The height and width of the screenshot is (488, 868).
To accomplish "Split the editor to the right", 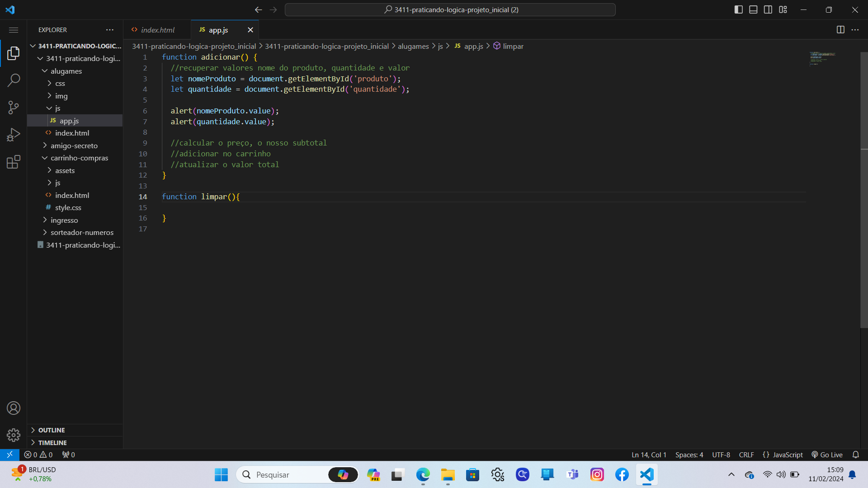I will coord(840,30).
